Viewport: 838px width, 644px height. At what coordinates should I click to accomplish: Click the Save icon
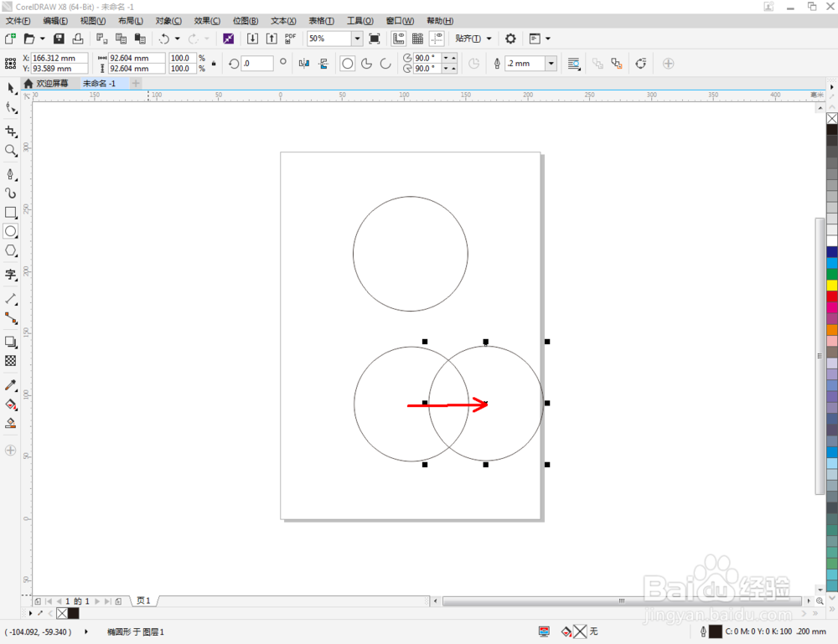pos(59,39)
